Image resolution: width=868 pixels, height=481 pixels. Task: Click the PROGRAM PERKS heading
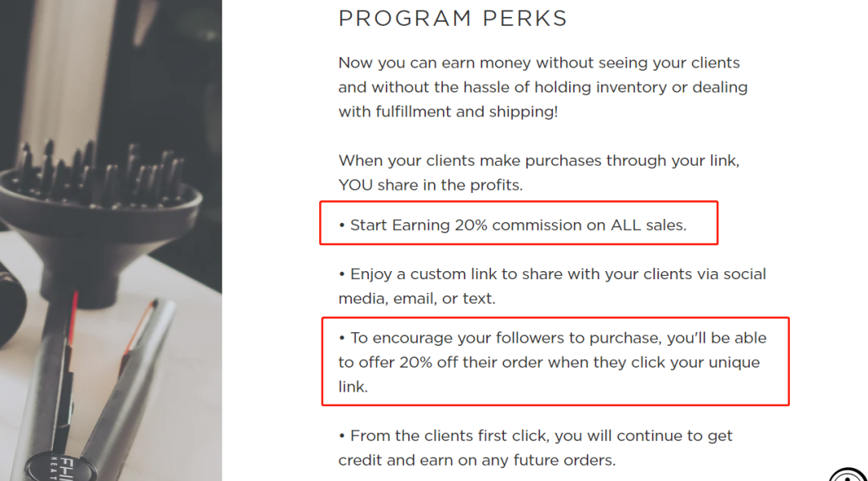pyautogui.click(x=452, y=18)
